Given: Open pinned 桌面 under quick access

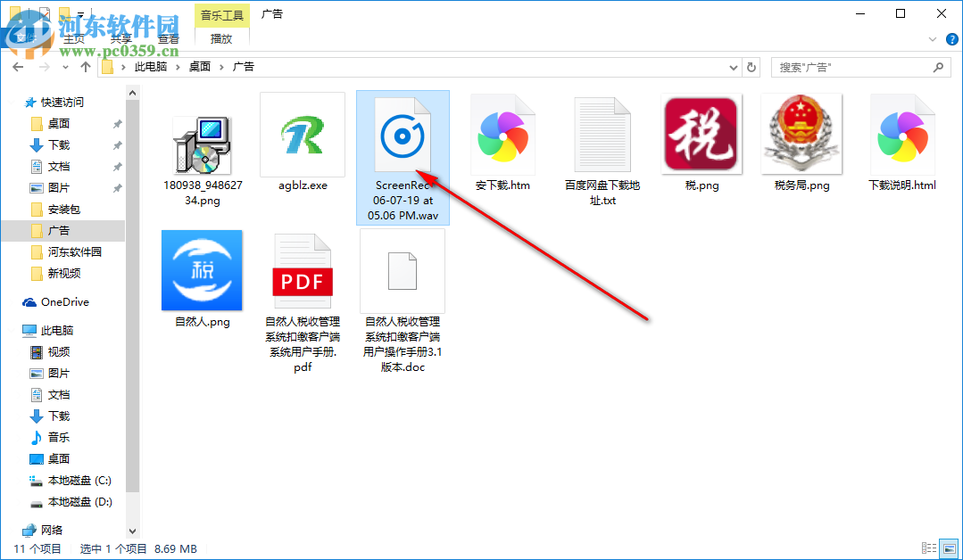Looking at the screenshot, I should point(58,124).
